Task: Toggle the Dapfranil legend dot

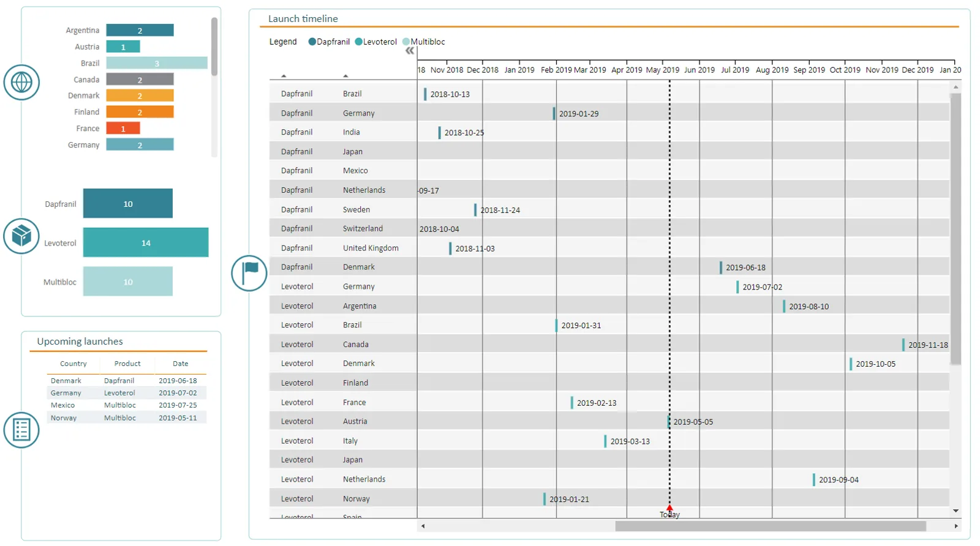Action: [x=312, y=42]
